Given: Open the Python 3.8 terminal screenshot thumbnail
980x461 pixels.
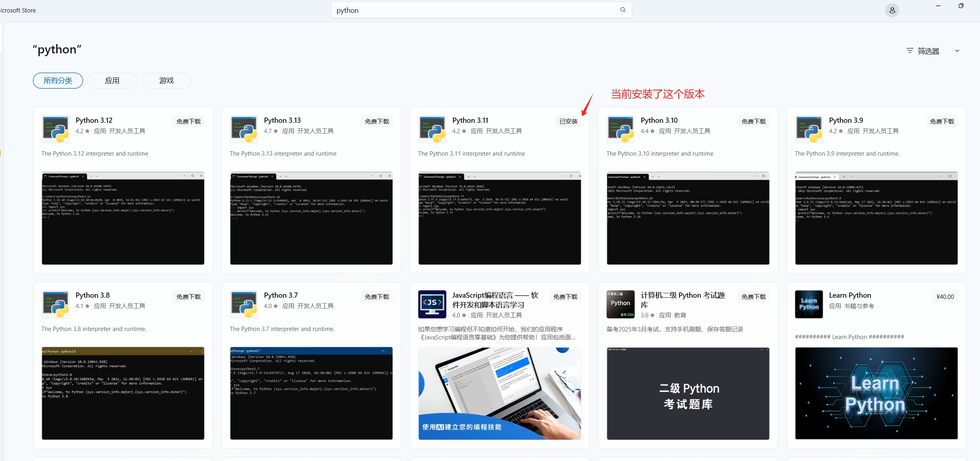Looking at the screenshot, I should [x=123, y=393].
